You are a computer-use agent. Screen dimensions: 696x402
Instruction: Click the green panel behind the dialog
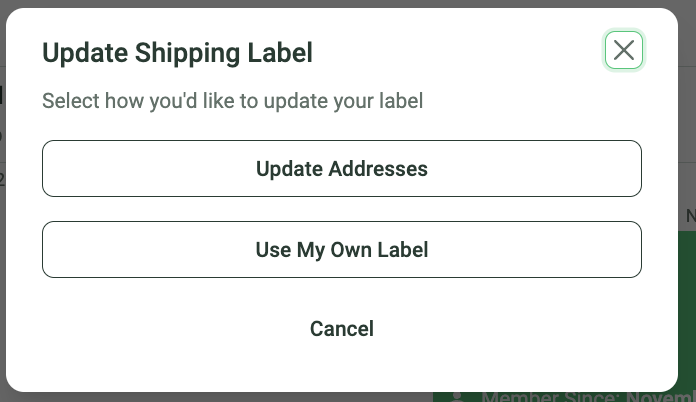pos(687,311)
